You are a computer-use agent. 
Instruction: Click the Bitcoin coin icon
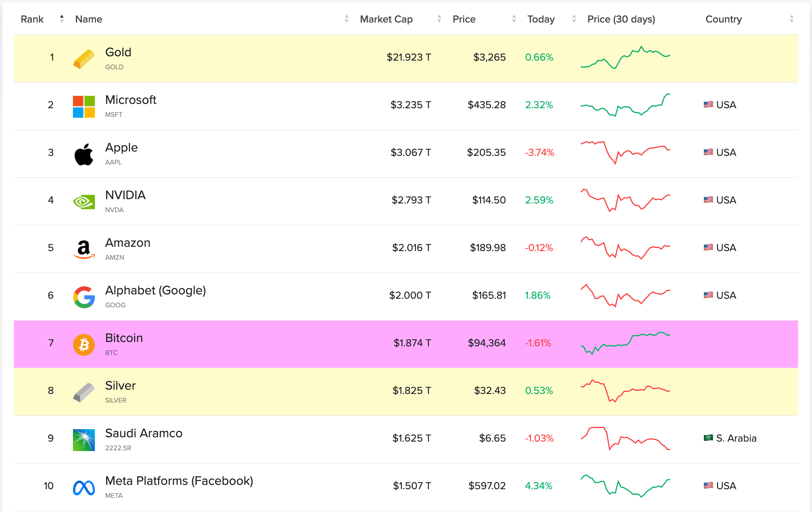(x=84, y=345)
